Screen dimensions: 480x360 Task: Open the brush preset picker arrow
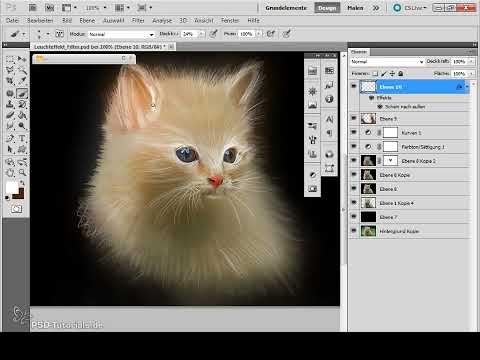pyautogui.click(x=48, y=34)
